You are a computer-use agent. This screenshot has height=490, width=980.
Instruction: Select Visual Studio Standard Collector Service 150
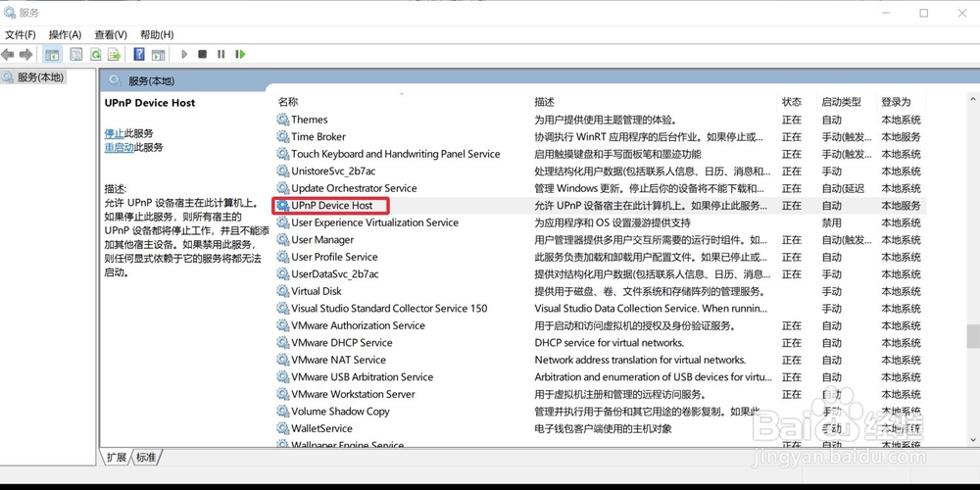coord(389,308)
